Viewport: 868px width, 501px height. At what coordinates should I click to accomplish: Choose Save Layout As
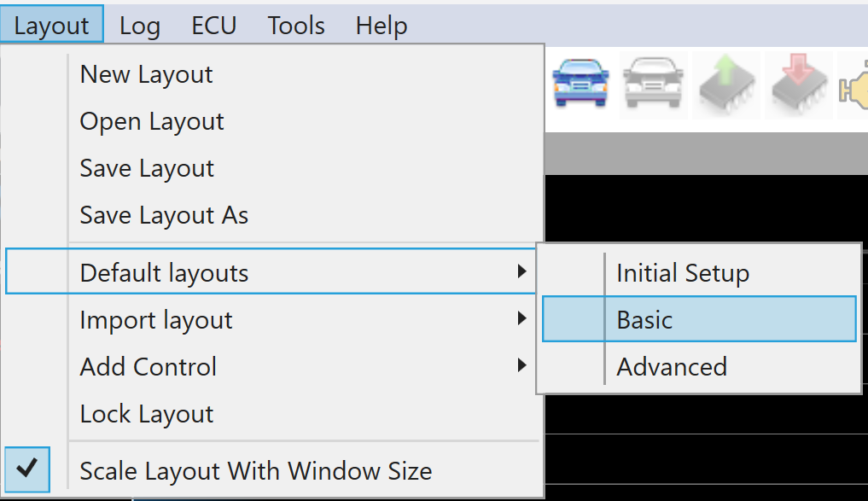tap(164, 215)
